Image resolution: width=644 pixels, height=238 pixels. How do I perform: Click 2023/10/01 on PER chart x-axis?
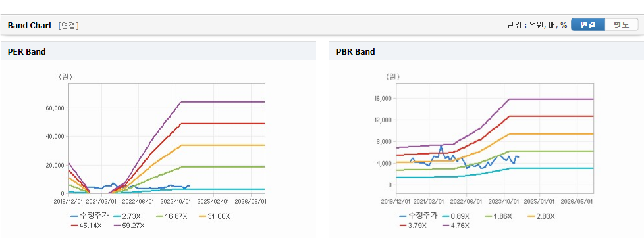click(x=176, y=201)
